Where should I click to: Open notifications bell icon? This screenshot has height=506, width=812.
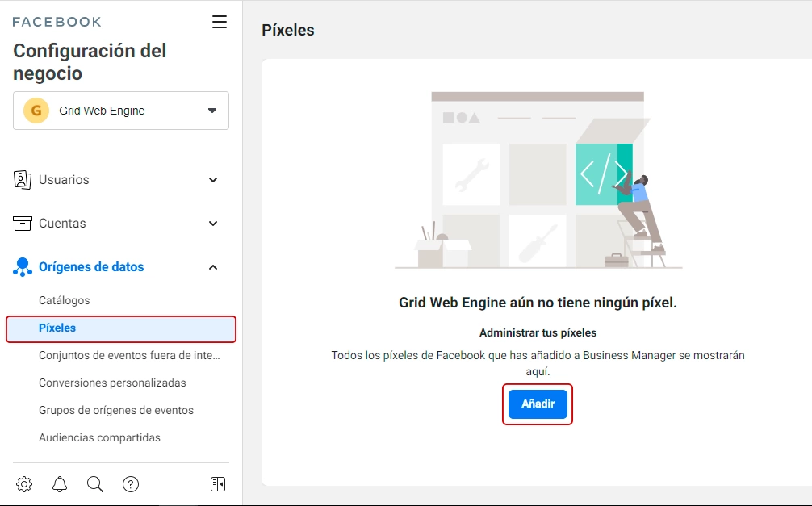click(x=60, y=484)
